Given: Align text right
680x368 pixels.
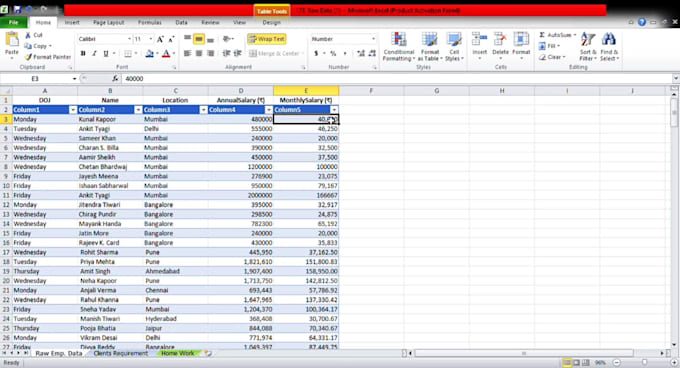Looking at the screenshot, I should tap(210, 53).
